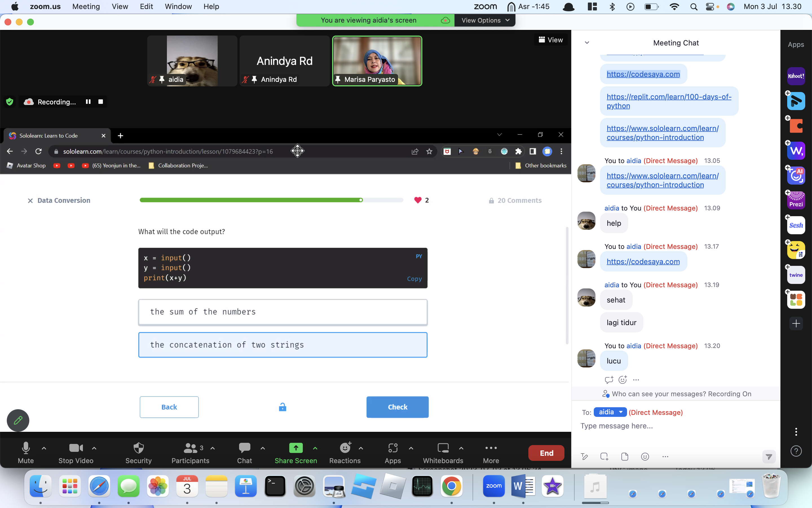Expand the audio options arrow beside Mute
This screenshot has height=508, width=812.
coord(44,448)
